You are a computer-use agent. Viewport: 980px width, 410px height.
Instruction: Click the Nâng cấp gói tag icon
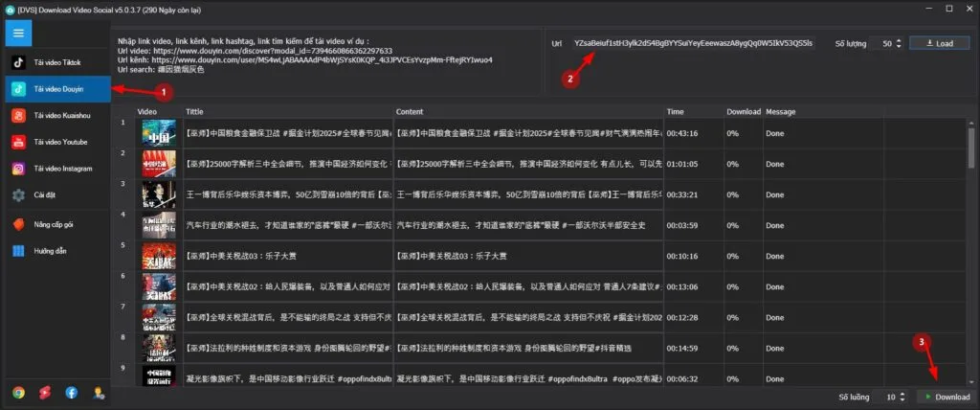(x=19, y=224)
